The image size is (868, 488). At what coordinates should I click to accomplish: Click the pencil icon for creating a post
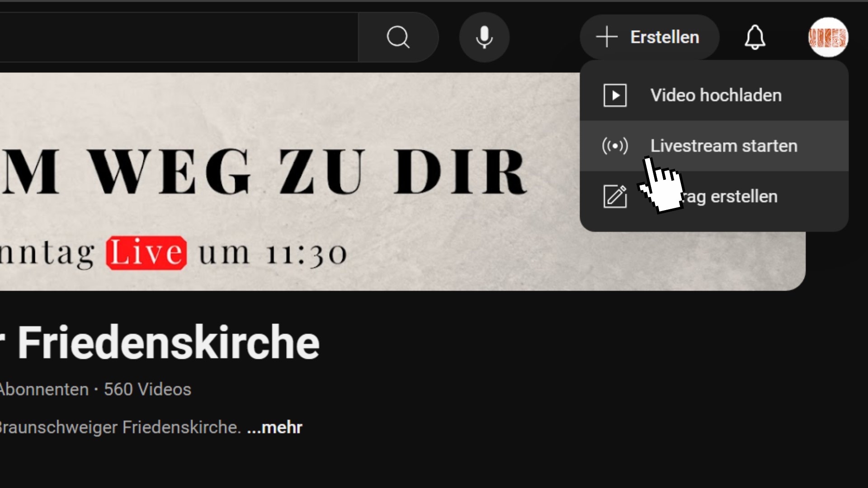click(615, 197)
